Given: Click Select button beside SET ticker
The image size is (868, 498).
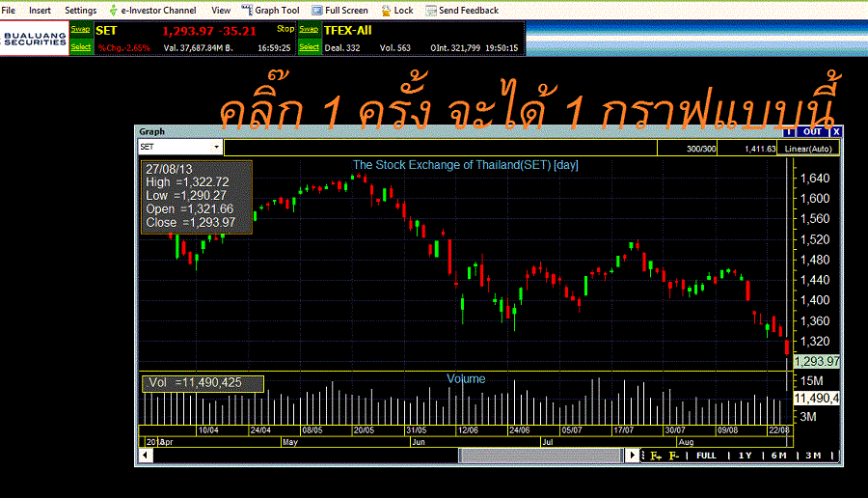Looking at the screenshot, I should (x=81, y=47).
